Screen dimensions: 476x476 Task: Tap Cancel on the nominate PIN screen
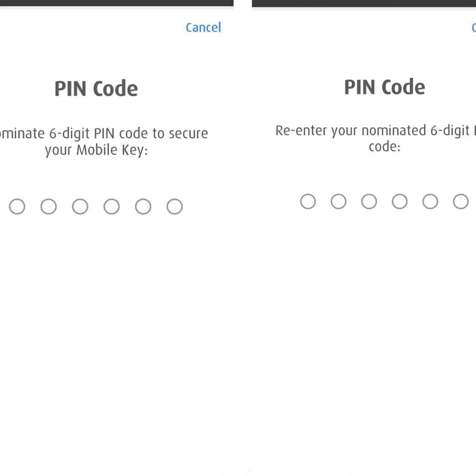[203, 27]
